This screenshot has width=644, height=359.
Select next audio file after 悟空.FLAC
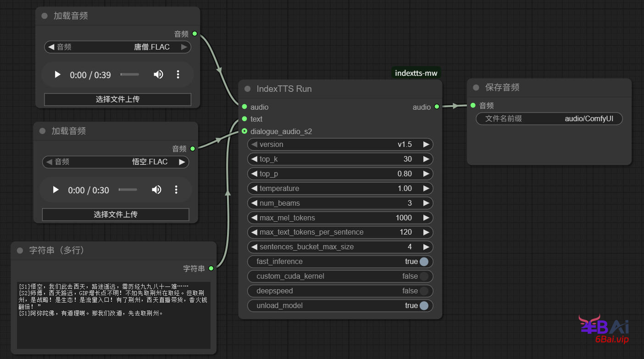pos(182,162)
